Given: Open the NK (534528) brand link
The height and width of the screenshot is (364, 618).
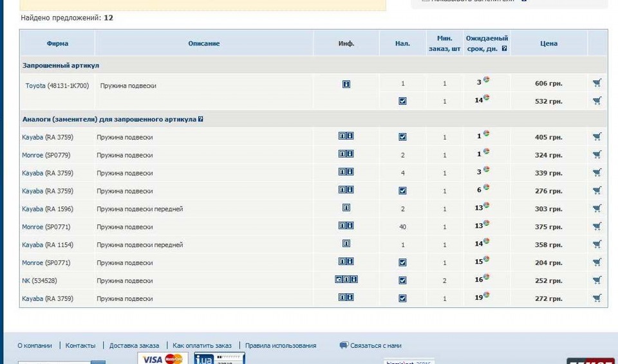Looking at the screenshot, I should click(26, 280).
